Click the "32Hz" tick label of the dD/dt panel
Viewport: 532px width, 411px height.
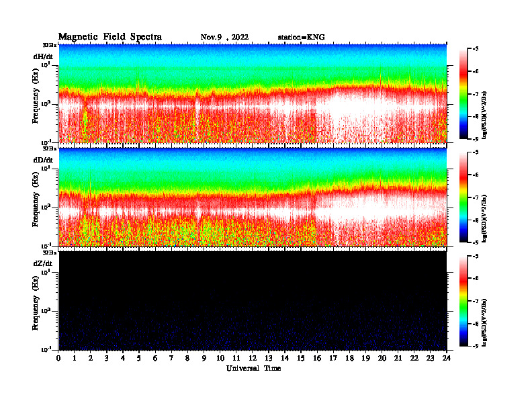coord(50,148)
